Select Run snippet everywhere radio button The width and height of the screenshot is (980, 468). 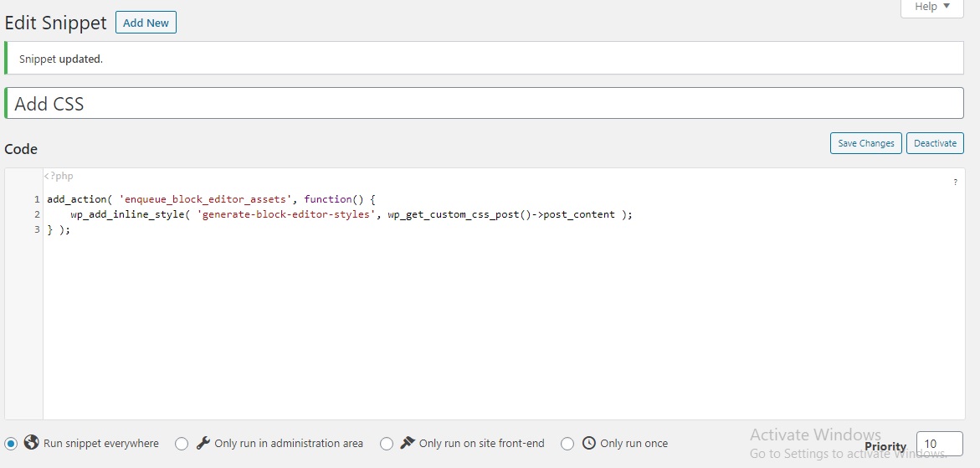(x=11, y=444)
